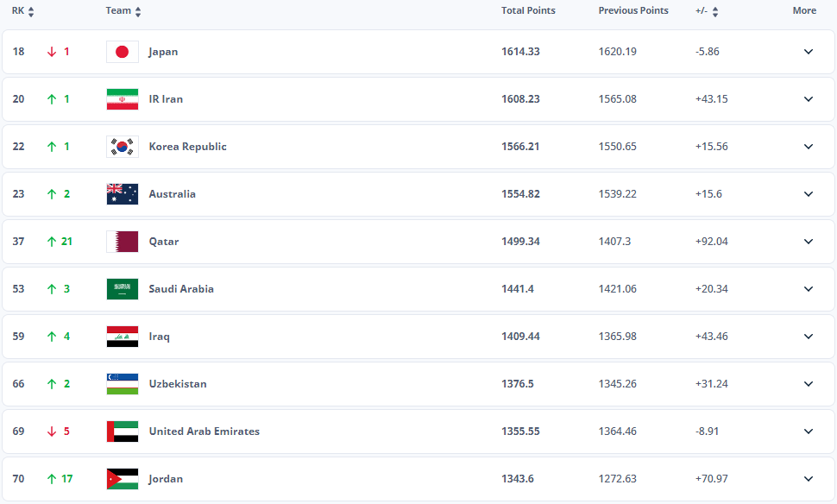Image resolution: width=837 pixels, height=504 pixels.
Task: Expand more details for Qatar row
Action: (x=809, y=242)
